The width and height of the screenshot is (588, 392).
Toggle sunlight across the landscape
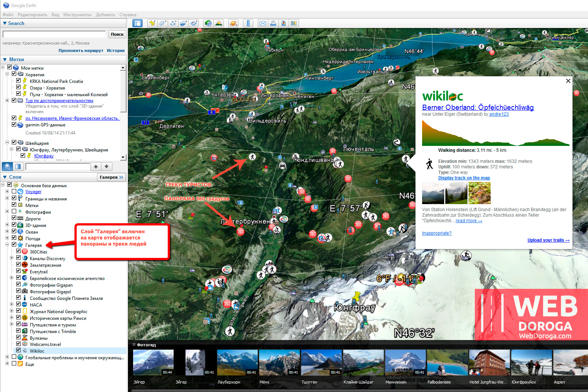coord(219,23)
